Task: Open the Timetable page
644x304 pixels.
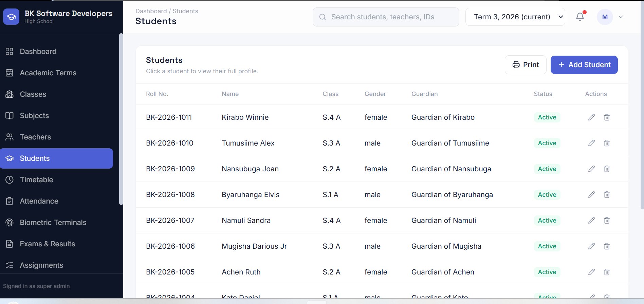Action: click(x=56, y=180)
